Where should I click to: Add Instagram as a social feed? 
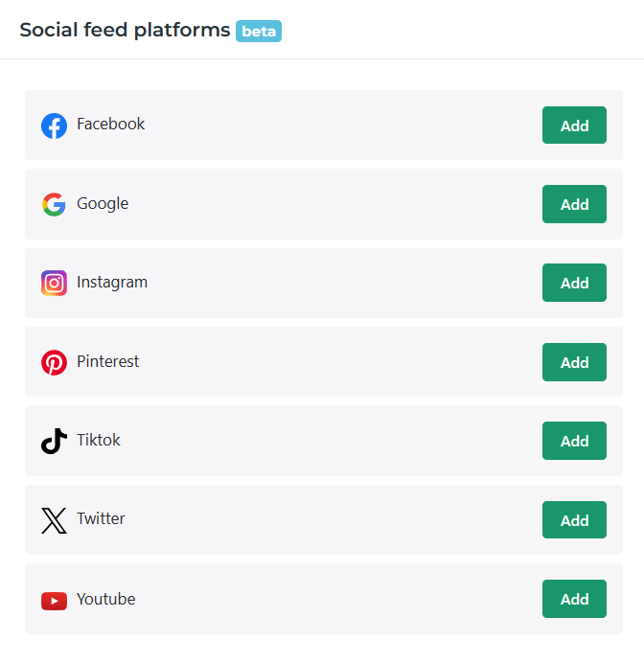[574, 283]
